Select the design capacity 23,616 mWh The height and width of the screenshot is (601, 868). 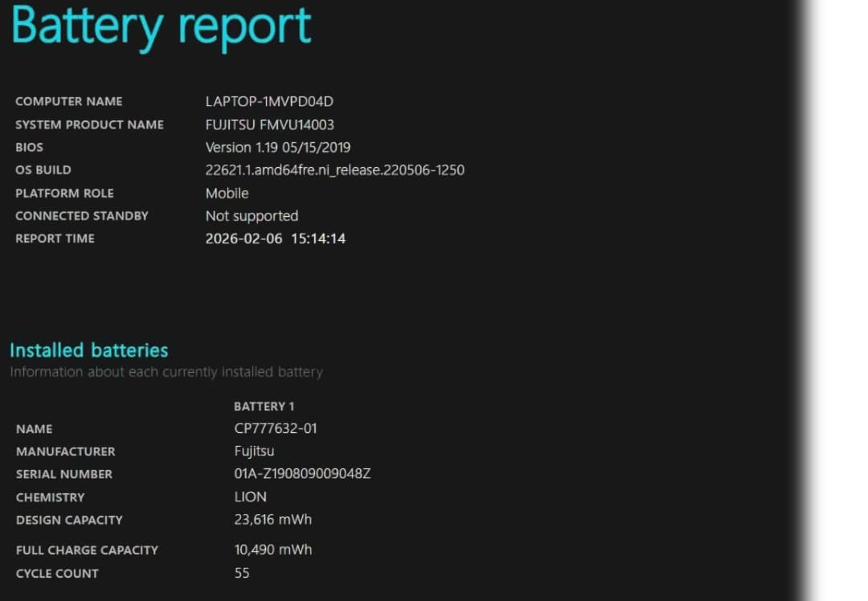click(x=272, y=519)
